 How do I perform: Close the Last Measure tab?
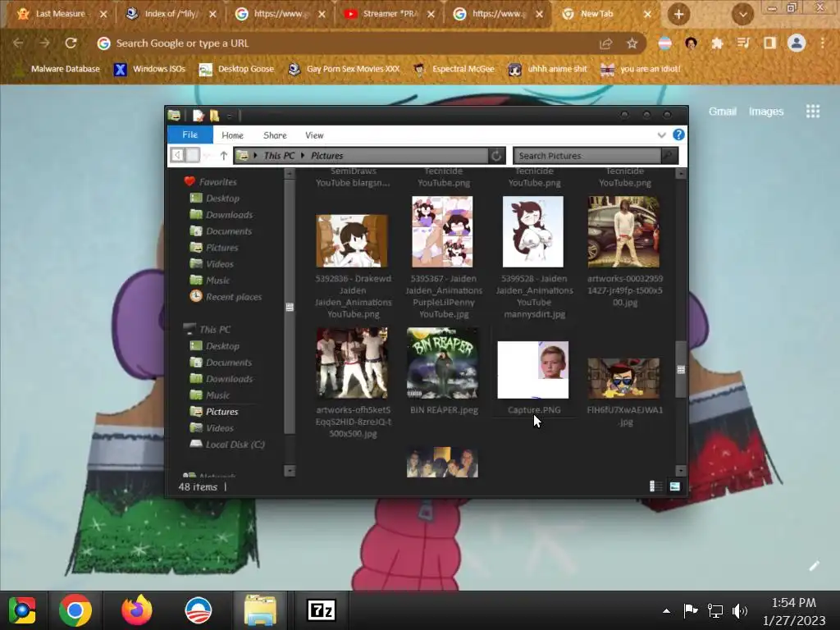pyautogui.click(x=103, y=15)
